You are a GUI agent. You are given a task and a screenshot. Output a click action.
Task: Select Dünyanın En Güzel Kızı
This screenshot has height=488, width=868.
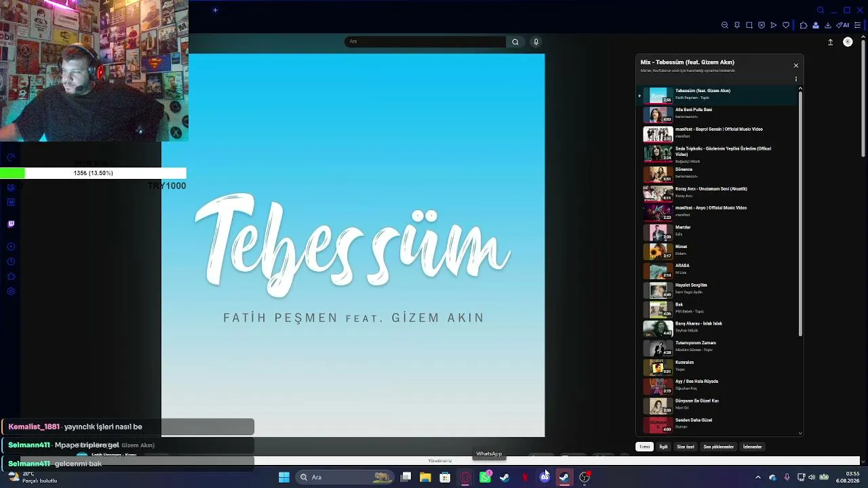717,405
